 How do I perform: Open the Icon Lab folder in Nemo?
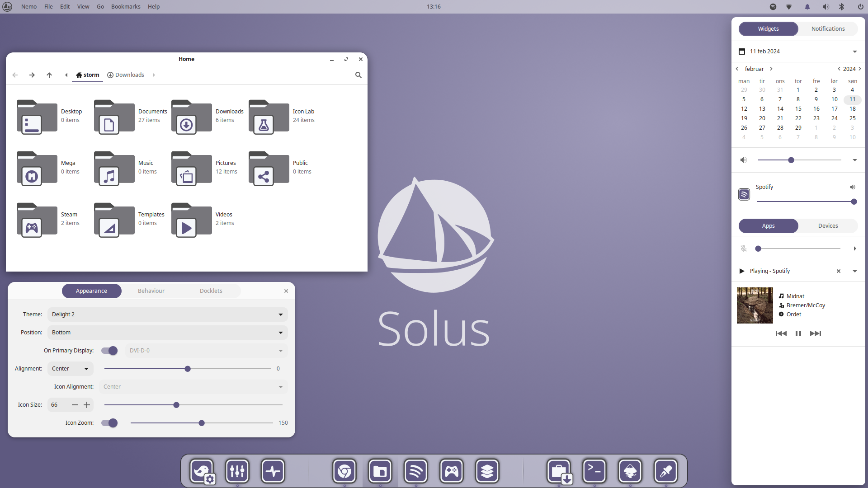(x=268, y=117)
